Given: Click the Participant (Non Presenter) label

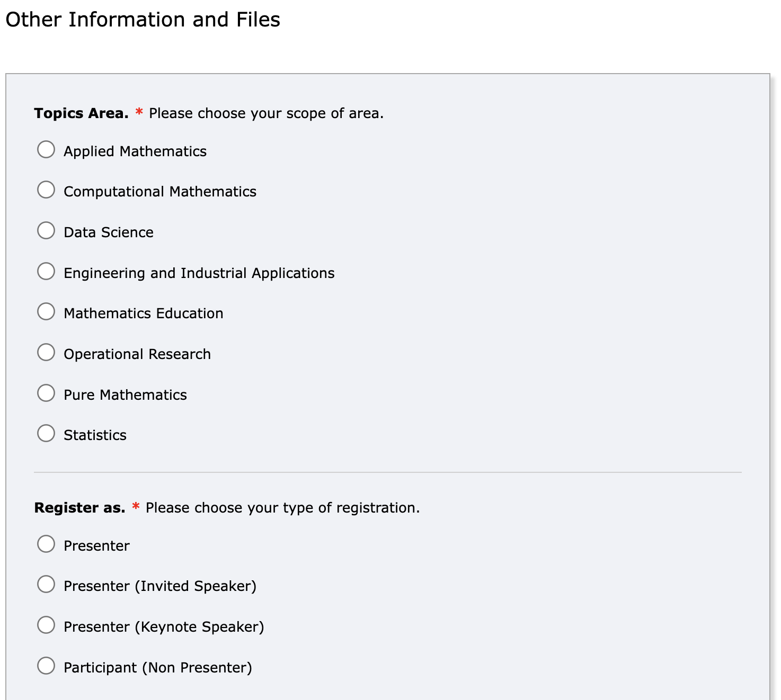Looking at the screenshot, I should 158,668.
